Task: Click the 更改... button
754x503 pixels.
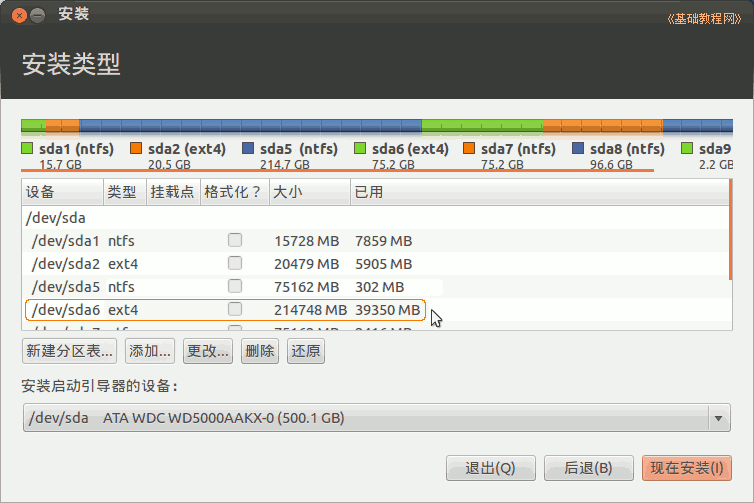Action: pos(208,351)
